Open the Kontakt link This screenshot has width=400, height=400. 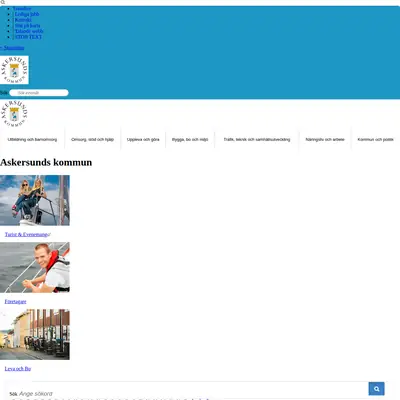pos(23,20)
